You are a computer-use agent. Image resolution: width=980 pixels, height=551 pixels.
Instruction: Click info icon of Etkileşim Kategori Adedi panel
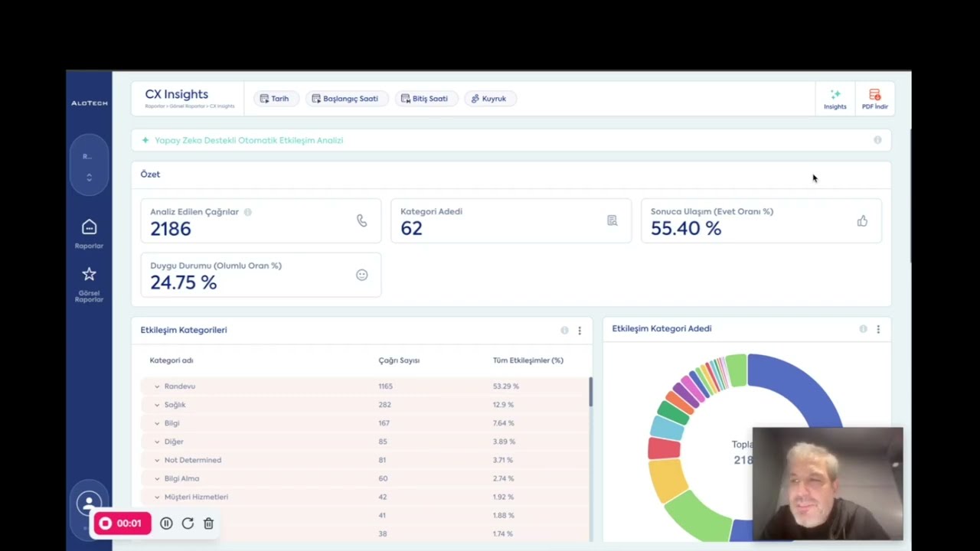(863, 329)
